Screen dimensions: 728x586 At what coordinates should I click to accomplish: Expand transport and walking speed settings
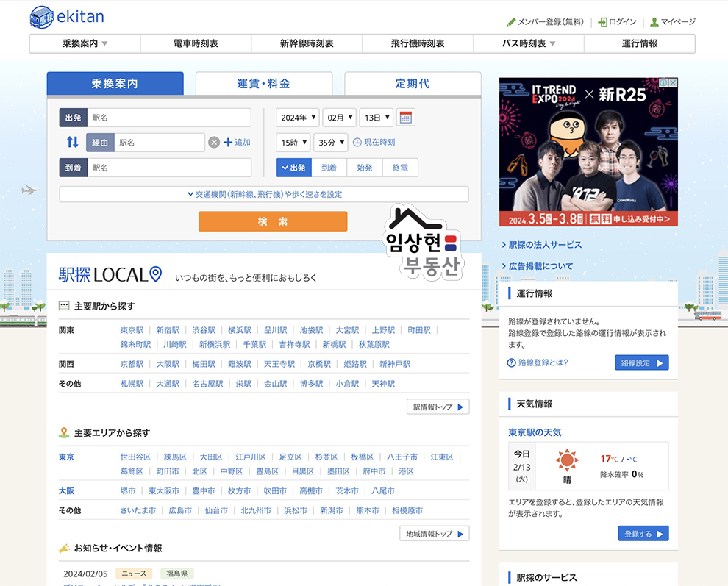(x=264, y=194)
